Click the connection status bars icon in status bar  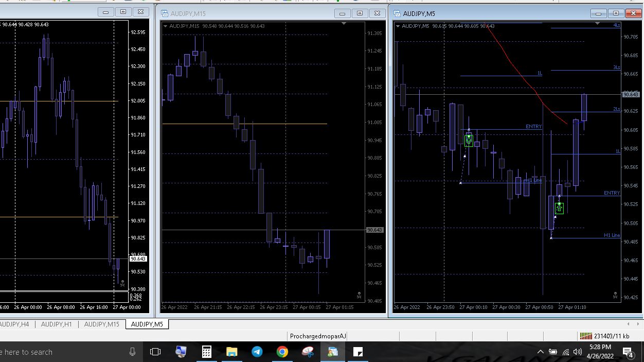[585, 336]
